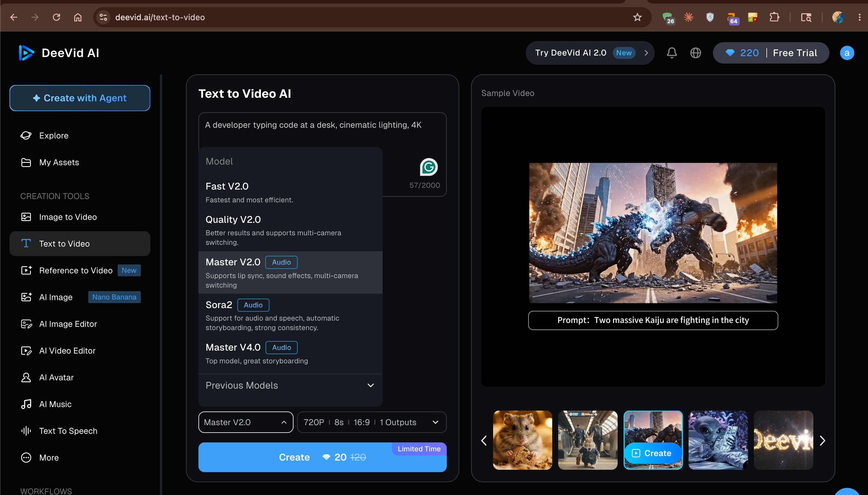Screen dimensions: 868x495
Task: Open My Assets
Action: click(80, 162)
